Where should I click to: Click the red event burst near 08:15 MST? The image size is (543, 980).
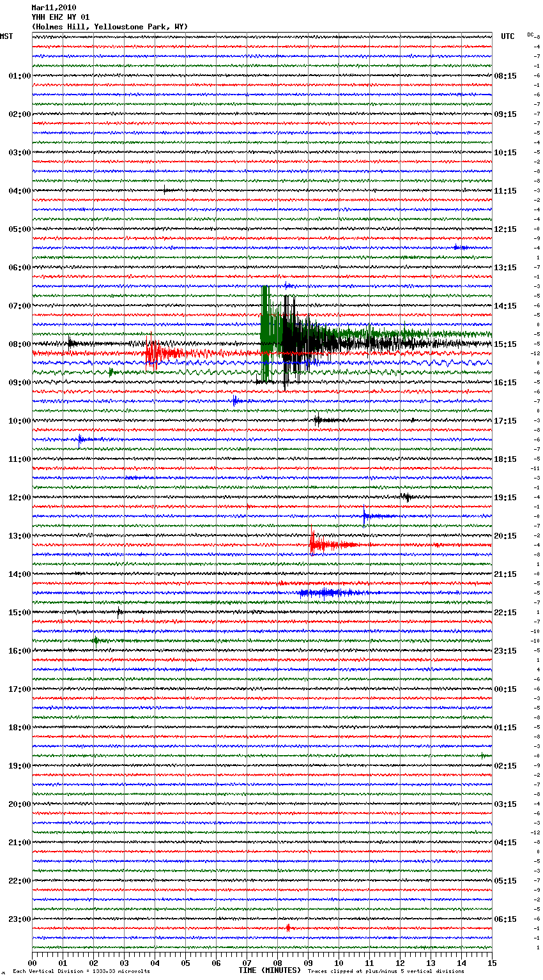[153, 353]
